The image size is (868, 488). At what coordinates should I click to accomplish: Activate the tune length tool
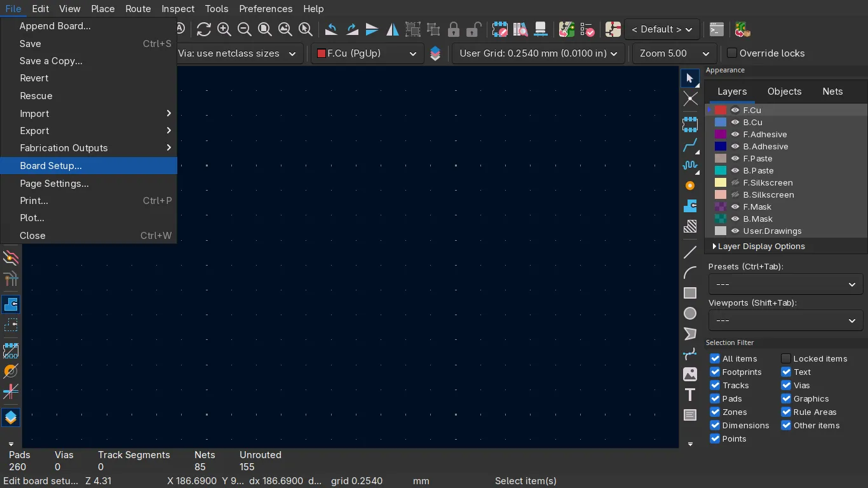(x=690, y=165)
